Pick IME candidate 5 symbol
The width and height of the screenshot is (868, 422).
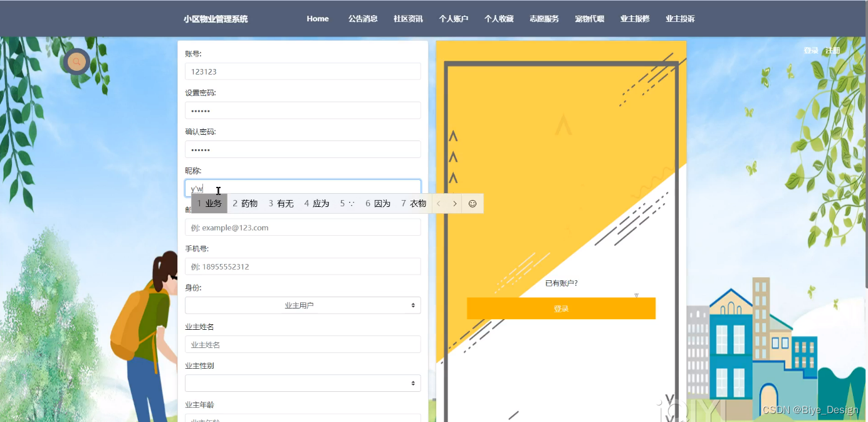[347, 204]
